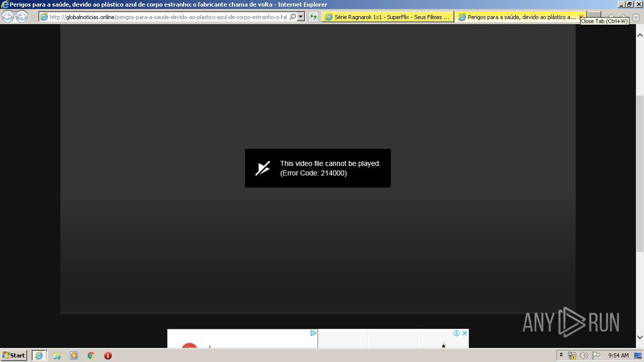Image resolution: width=644 pixels, height=362 pixels.
Task: Expand the address bar autocomplete dropdown arrow
Action: [x=301, y=17]
